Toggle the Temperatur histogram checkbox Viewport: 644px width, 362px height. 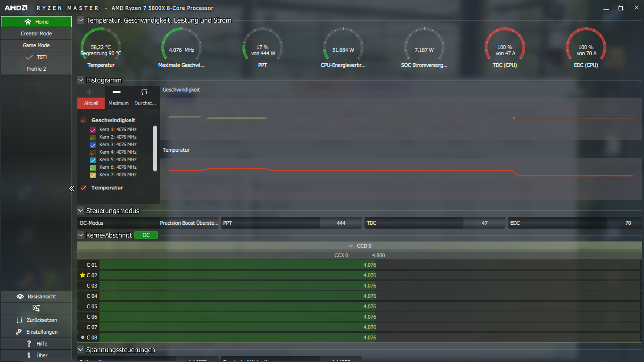[x=83, y=188]
